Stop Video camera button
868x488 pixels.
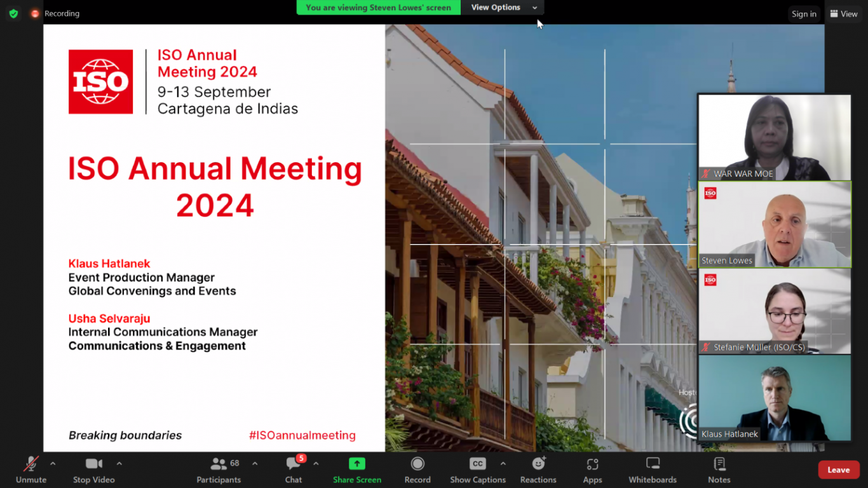(94, 470)
